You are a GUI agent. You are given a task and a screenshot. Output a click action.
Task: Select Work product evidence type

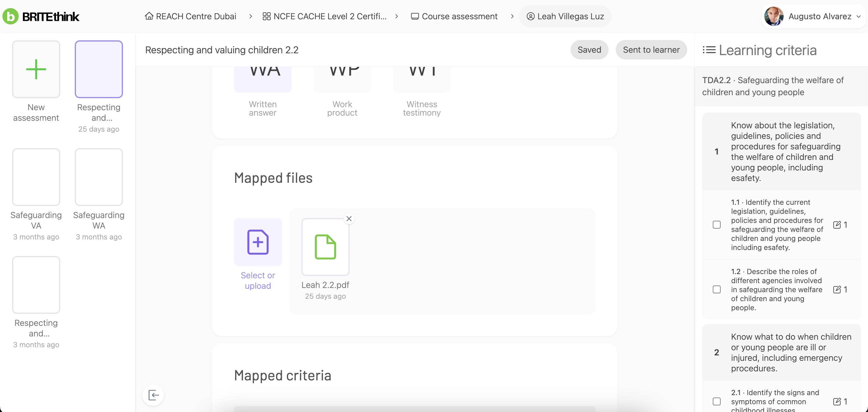342,92
